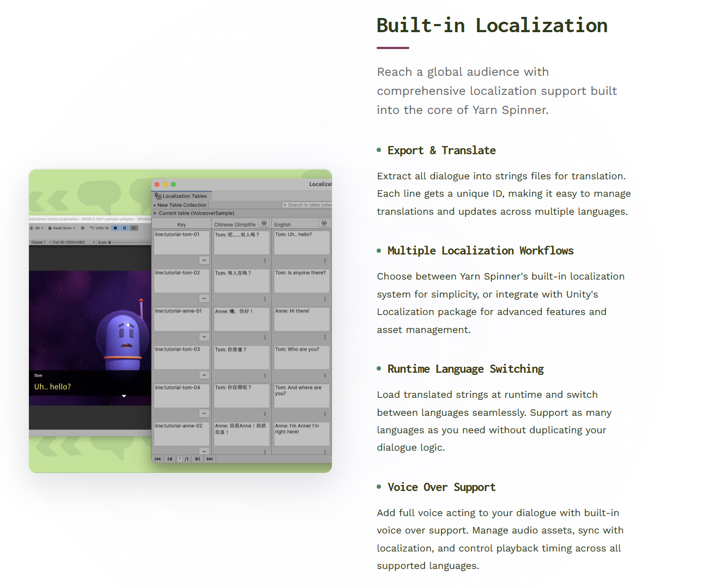This screenshot has height=588, width=708.
Task: Open the Display 1 dropdown
Action: point(41,242)
